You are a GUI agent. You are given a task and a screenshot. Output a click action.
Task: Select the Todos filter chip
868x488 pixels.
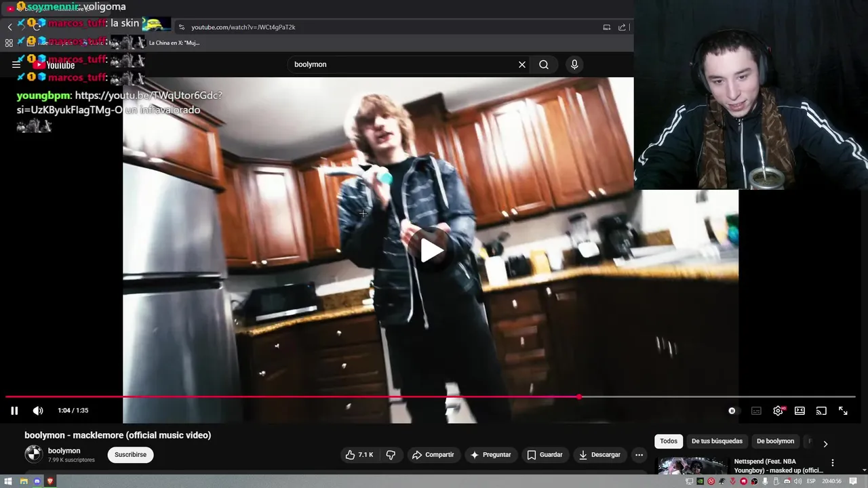tap(669, 441)
